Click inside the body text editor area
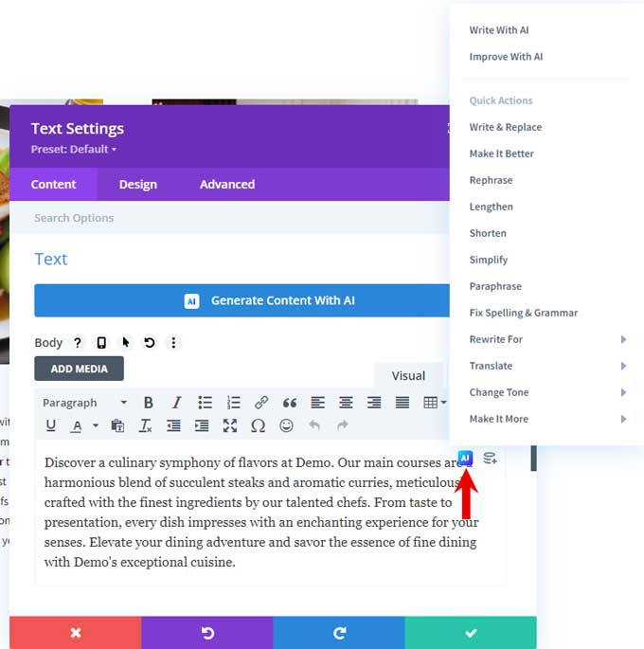The width and height of the screenshot is (644, 649). point(269,512)
